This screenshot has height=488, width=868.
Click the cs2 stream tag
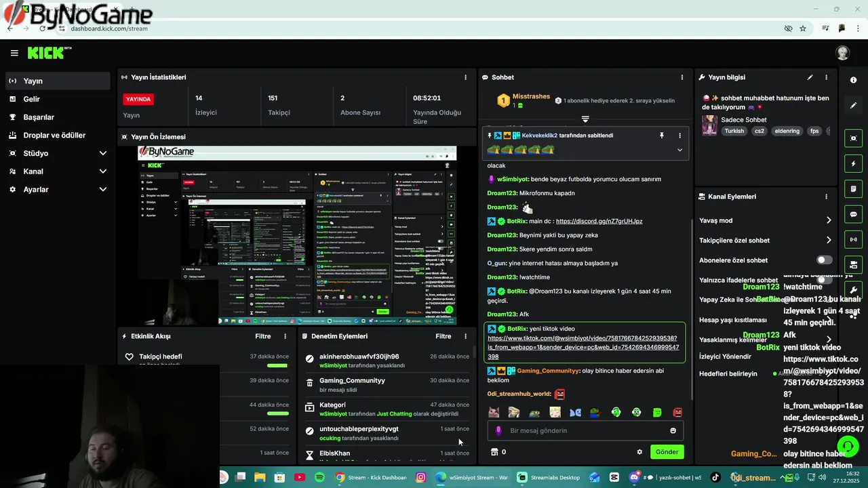(x=759, y=131)
